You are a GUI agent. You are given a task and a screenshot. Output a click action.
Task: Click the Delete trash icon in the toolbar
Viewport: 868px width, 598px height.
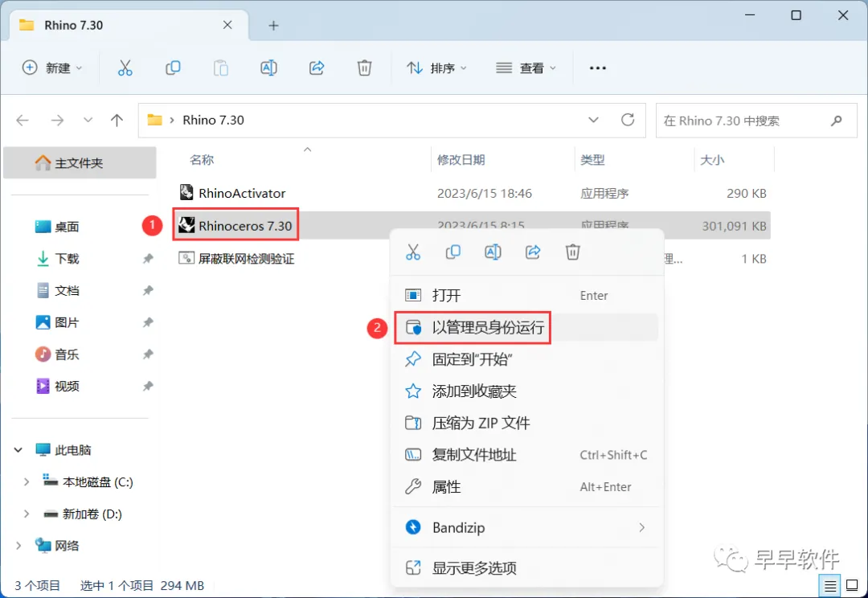click(x=364, y=68)
